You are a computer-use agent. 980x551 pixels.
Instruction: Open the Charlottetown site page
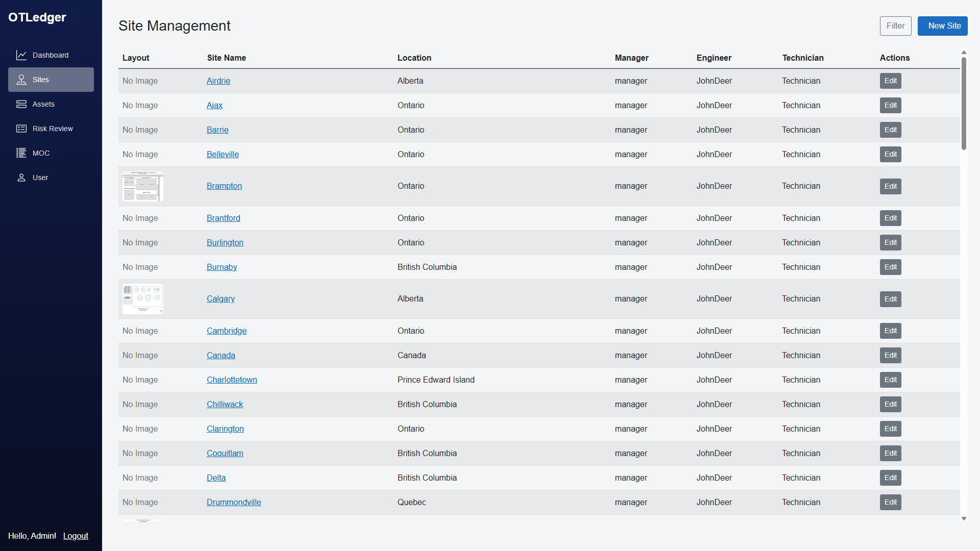[x=232, y=380]
